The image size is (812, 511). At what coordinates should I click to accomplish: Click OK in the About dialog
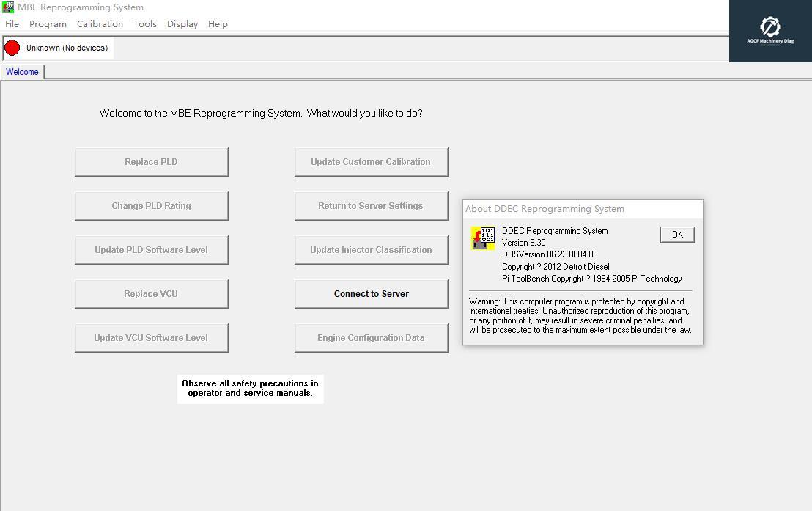[x=676, y=234]
